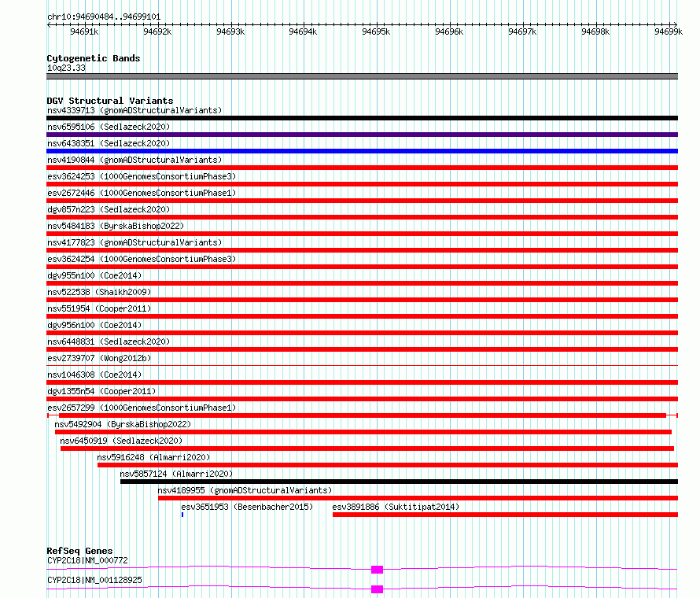Click the esv3891886 Suktitipat2014 red bar
This screenshot has width=700, height=598.
click(x=506, y=515)
